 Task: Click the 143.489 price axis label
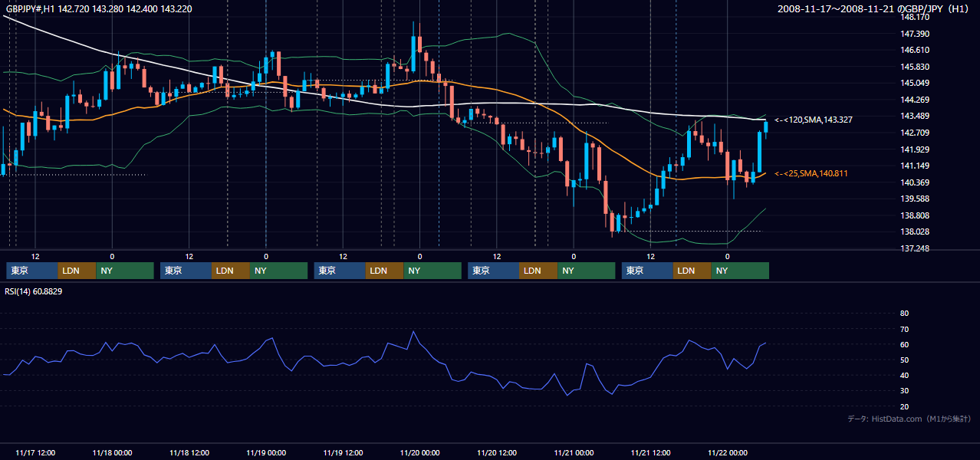coord(915,116)
